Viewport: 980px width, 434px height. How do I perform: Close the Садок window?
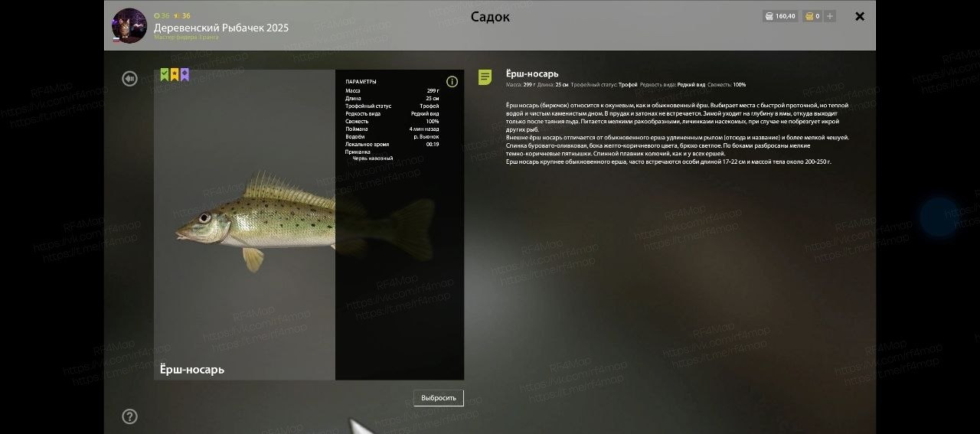pos(860,16)
